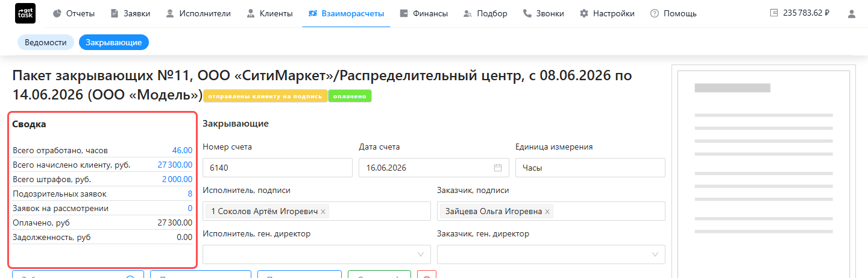Click the GetTask logo
The image size is (868, 278).
[25, 13]
